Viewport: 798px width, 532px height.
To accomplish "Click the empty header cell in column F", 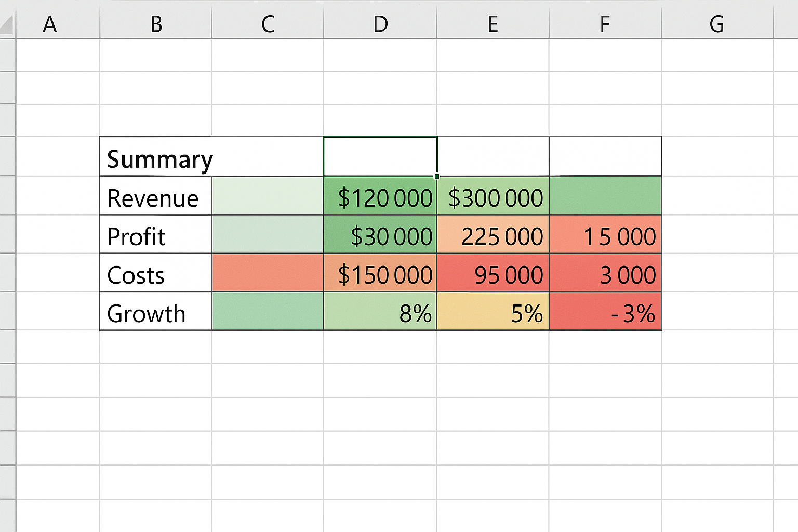I will click(605, 156).
